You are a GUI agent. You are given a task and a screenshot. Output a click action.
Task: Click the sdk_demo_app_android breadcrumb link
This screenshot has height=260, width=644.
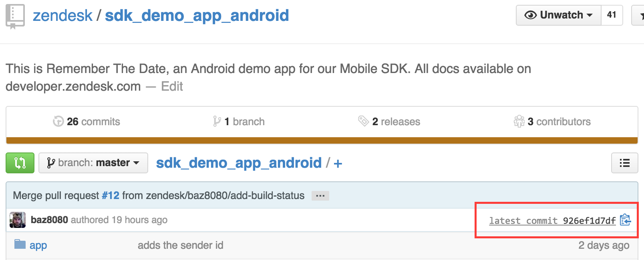pyautogui.click(x=239, y=163)
